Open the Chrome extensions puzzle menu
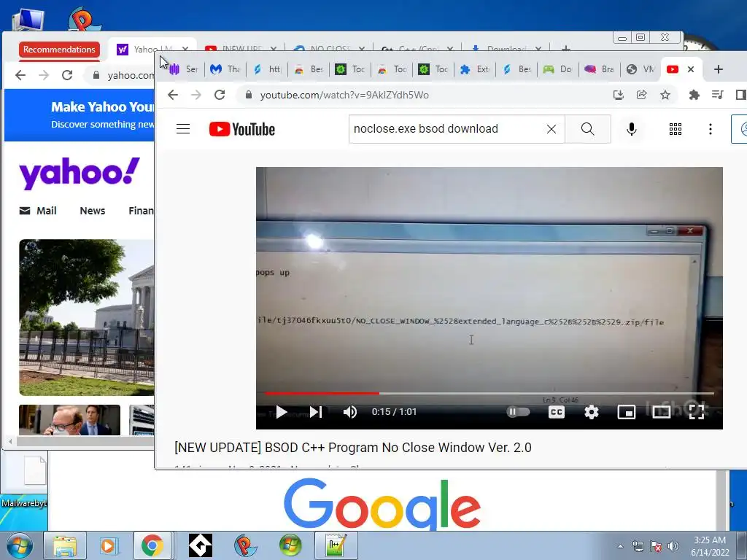This screenshot has width=747, height=560. pos(694,95)
